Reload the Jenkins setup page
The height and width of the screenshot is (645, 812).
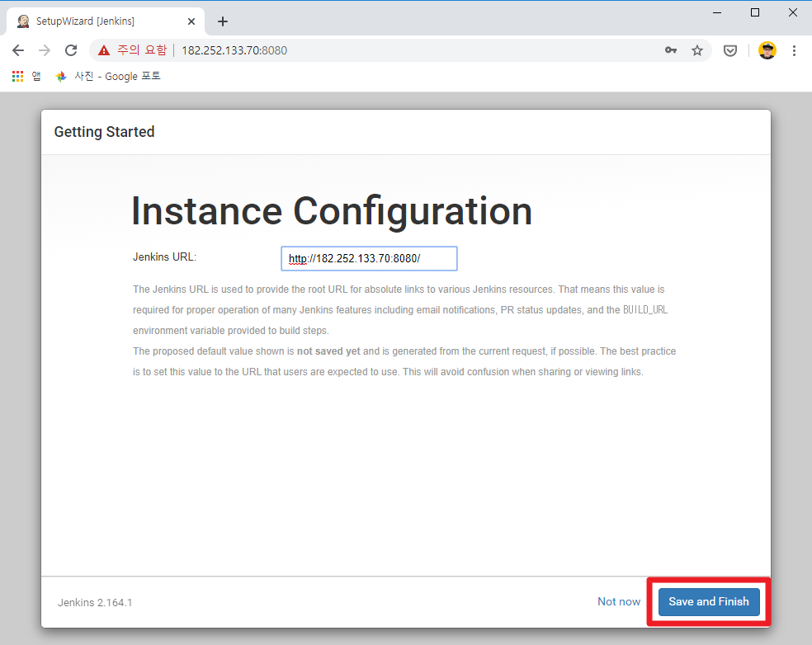[70, 49]
